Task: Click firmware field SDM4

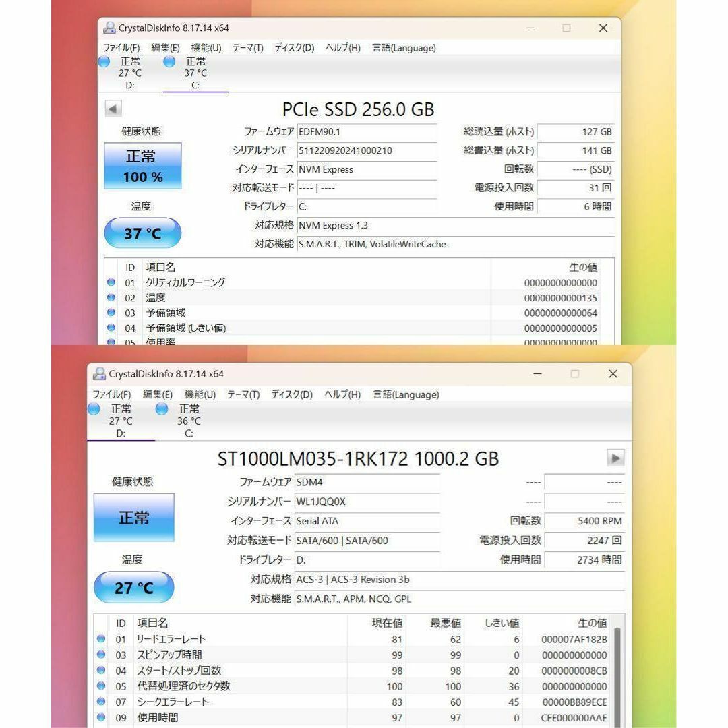Action: tap(367, 482)
